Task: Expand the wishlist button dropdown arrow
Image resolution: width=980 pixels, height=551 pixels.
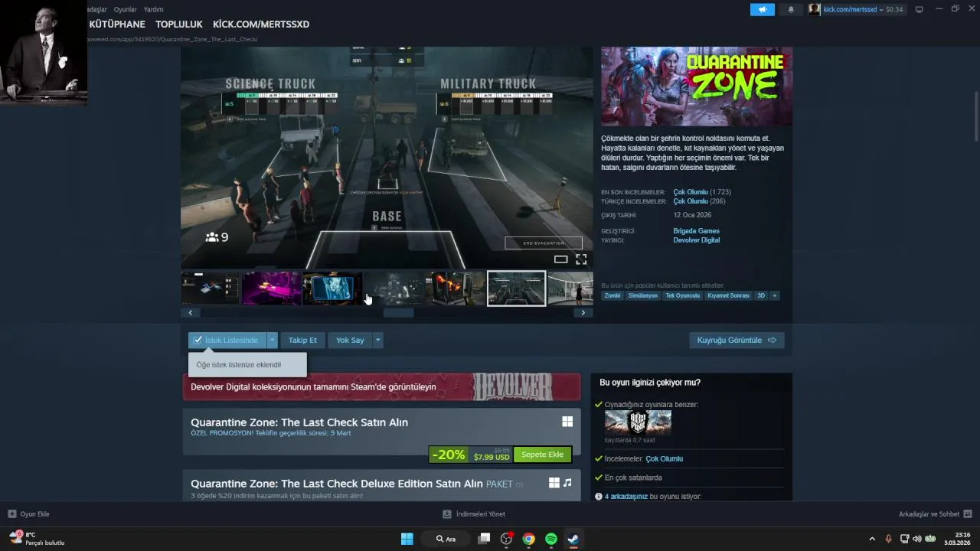Action: [272, 340]
